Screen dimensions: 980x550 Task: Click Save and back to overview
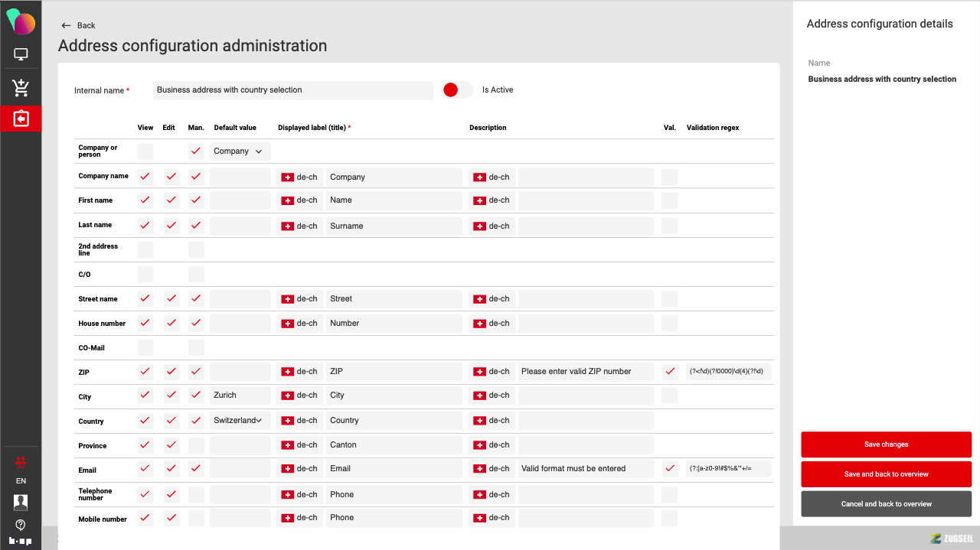point(886,474)
